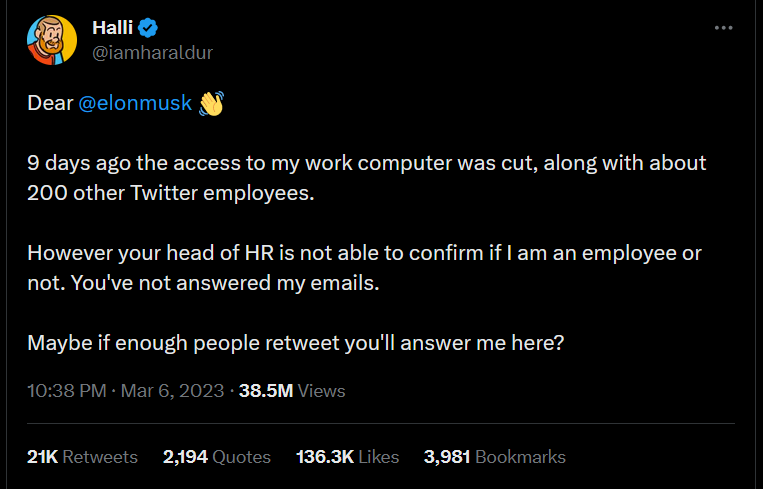Open the three-dot more options menu

point(723,28)
